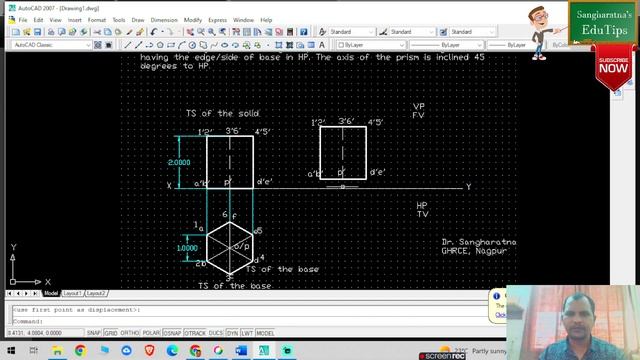Open the table style Standard dropdown
Screen dimensions: 640x360
473,32
